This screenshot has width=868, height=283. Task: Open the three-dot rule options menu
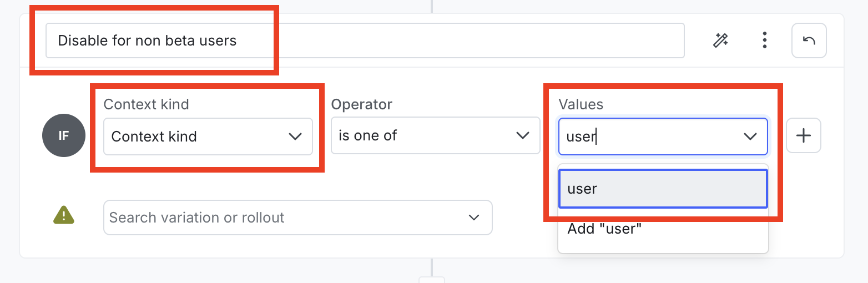tap(765, 41)
